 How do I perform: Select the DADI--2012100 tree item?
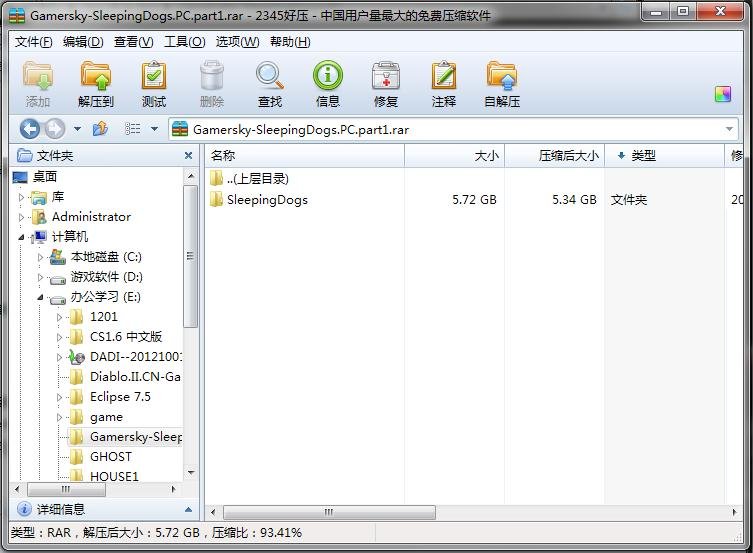pos(135,357)
